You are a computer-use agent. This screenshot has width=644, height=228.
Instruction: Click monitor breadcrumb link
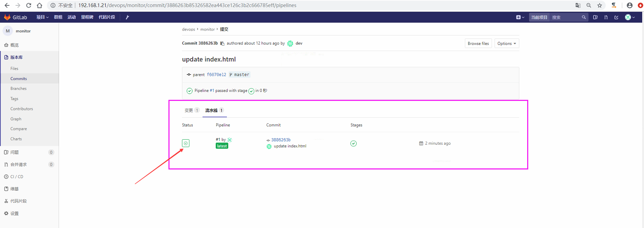207,29
